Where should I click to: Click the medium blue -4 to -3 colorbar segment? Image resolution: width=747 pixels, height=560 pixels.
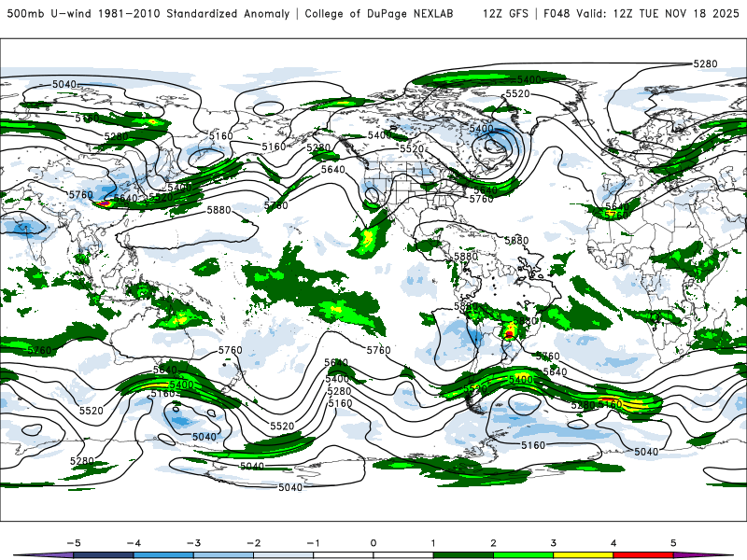163,555
